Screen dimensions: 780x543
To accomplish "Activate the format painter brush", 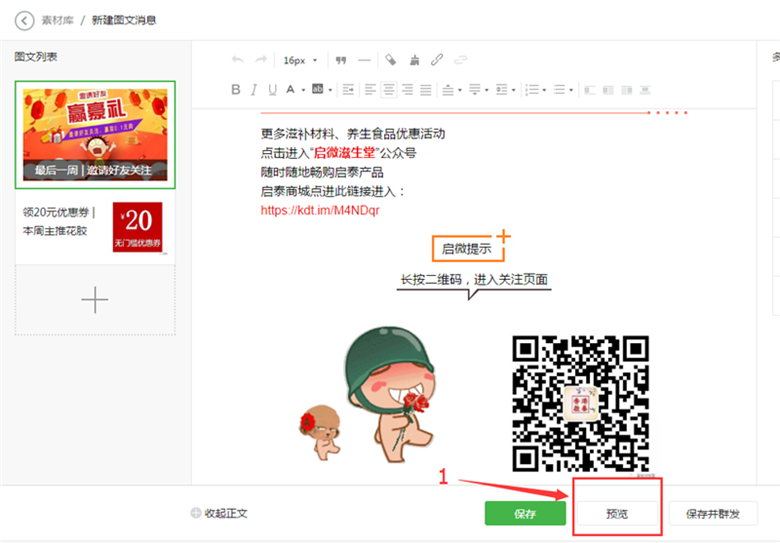I will coord(414,60).
